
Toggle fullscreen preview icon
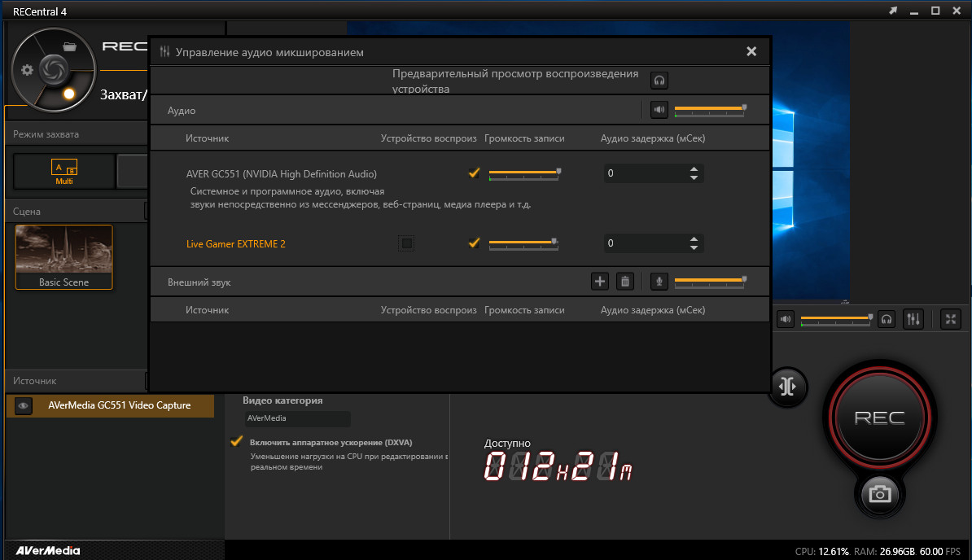pyautogui.click(x=950, y=319)
